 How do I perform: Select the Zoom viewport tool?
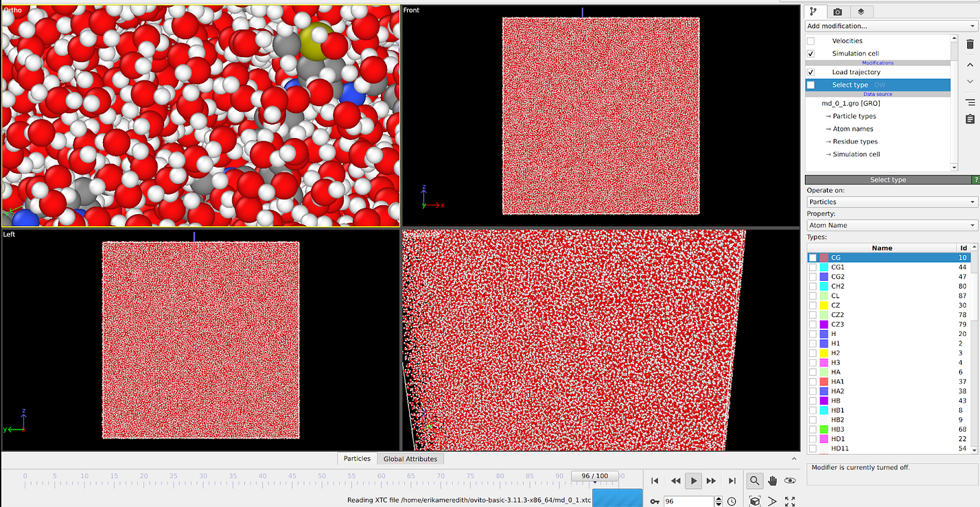pyautogui.click(x=755, y=481)
